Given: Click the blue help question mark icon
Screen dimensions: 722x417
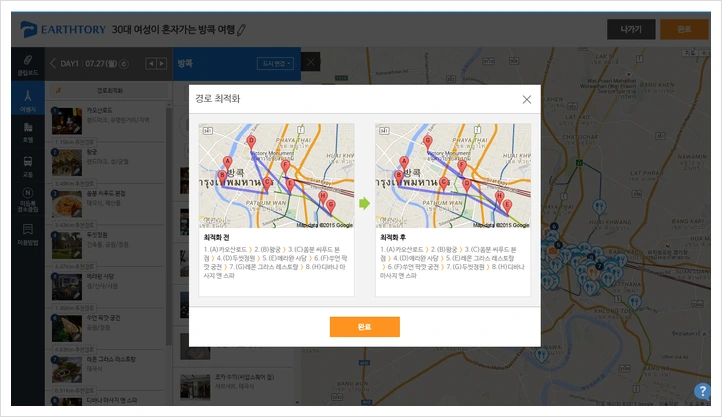Looking at the screenshot, I should [x=702, y=391].
